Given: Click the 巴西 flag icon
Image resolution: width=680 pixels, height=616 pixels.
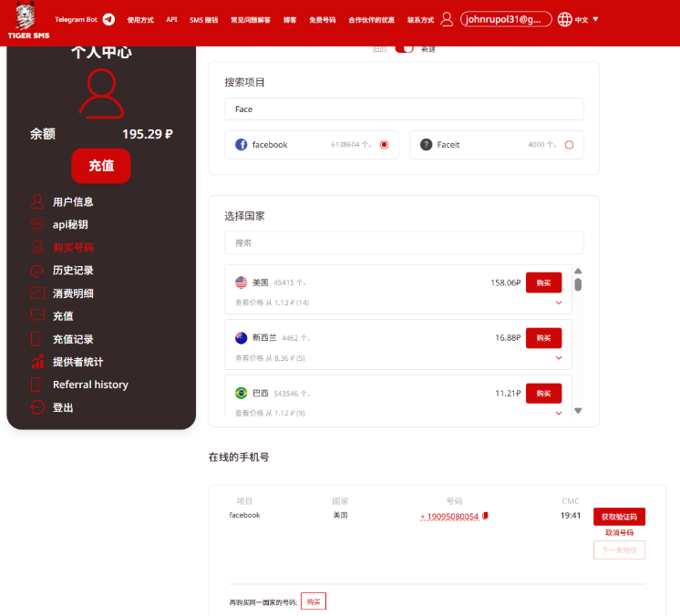Looking at the screenshot, I should (242, 393).
